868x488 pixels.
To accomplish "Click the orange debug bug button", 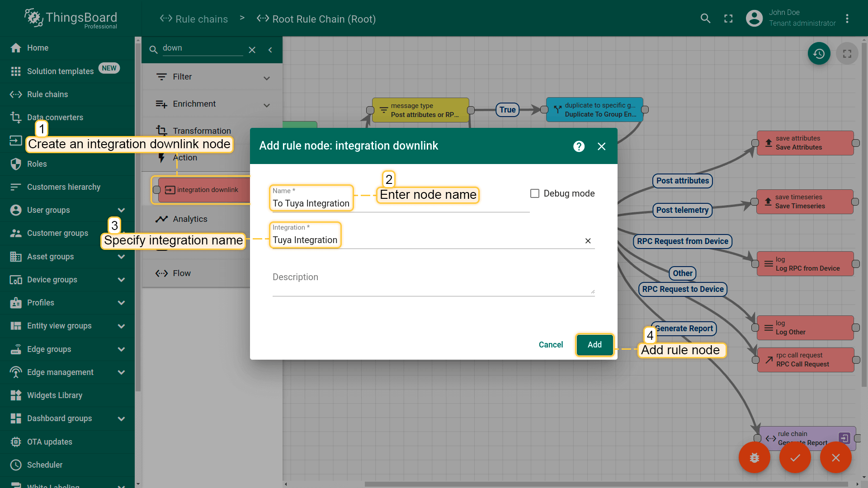I will pos(754,458).
